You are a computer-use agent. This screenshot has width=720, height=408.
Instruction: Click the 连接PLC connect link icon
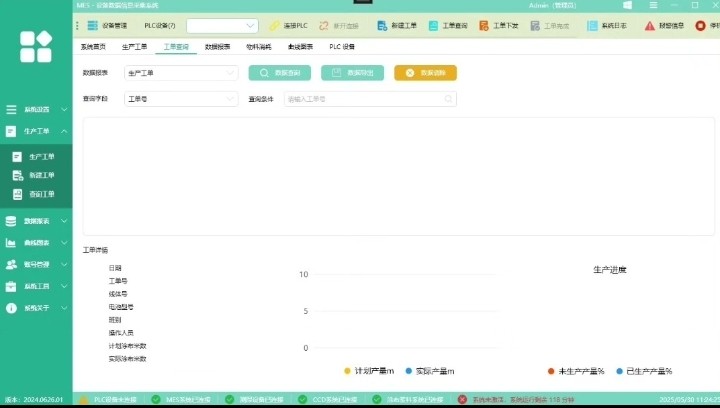pos(275,26)
